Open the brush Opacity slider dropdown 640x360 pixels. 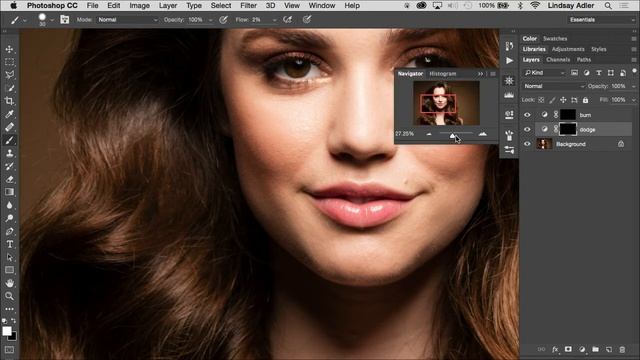pyautogui.click(x=210, y=20)
